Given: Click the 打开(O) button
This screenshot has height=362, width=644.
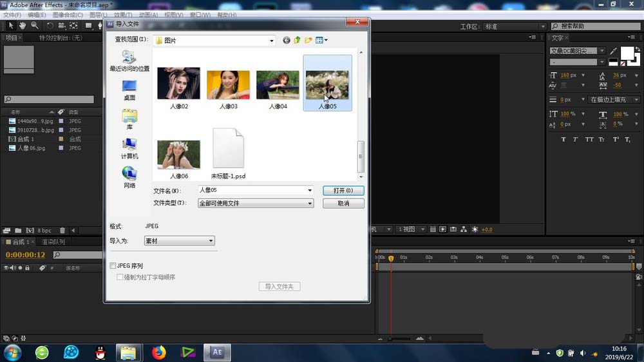Looking at the screenshot, I should (343, 191).
